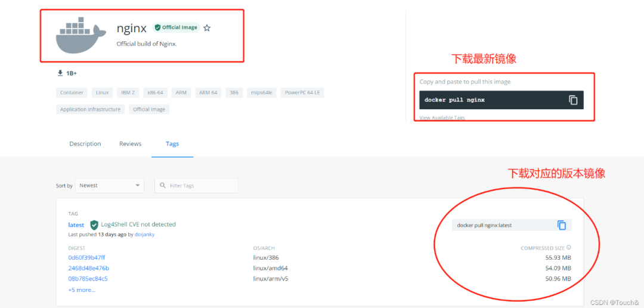
Task: Star the nginx repository
Action: tap(207, 28)
